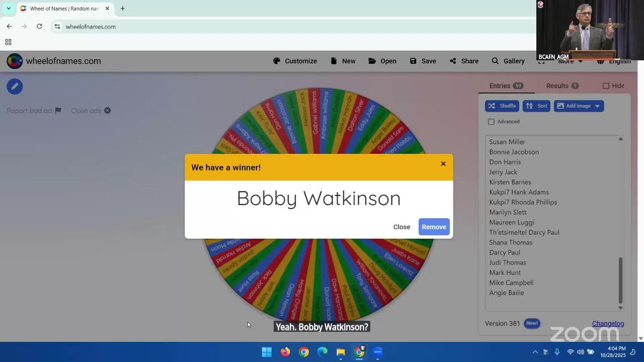Click the Remove button for Bobby Watkinson
This screenshot has width=644, height=362.
click(434, 227)
